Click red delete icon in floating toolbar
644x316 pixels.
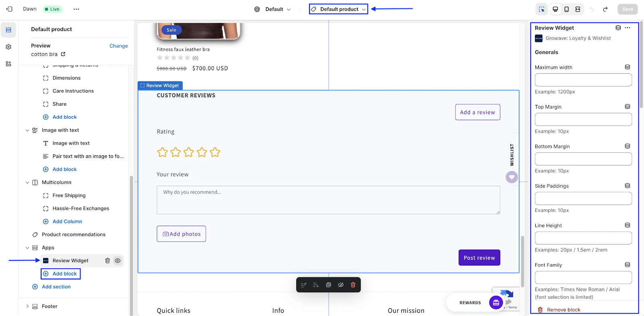pos(353,285)
